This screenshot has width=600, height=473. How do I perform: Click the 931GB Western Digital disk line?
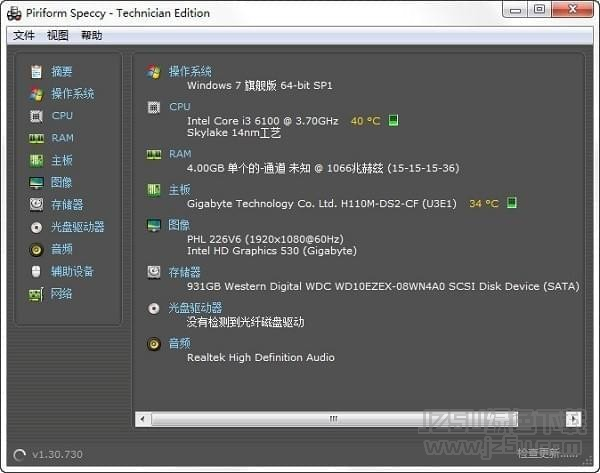383,286
